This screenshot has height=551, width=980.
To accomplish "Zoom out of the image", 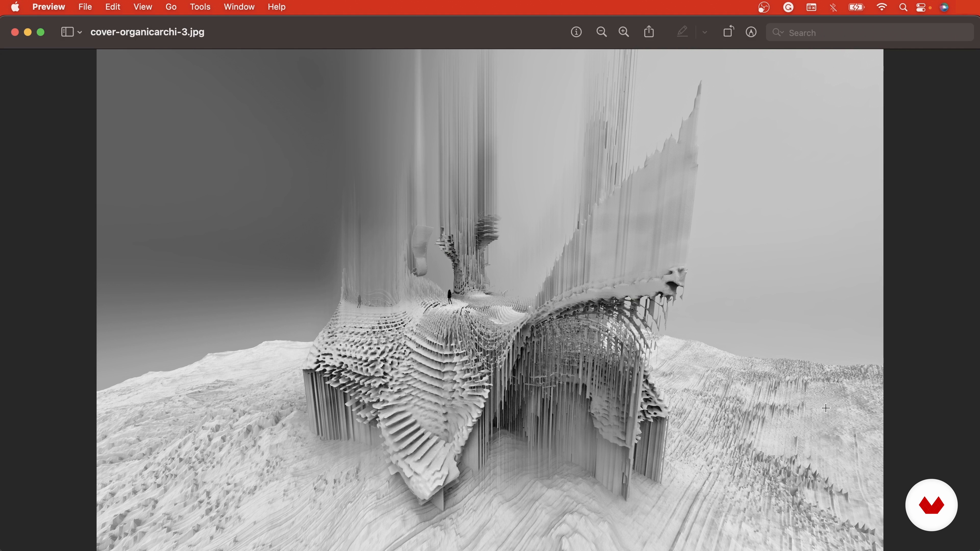I will point(602,32).
